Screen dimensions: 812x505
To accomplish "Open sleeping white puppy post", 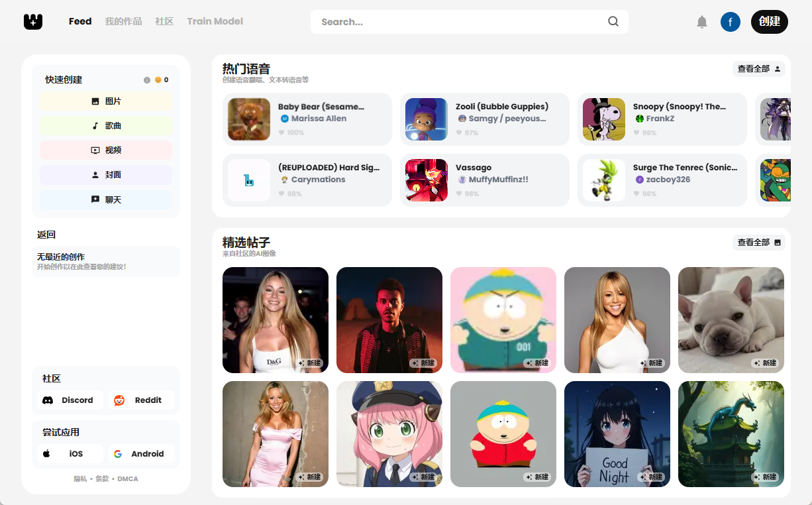I will (x=731, y=320).
